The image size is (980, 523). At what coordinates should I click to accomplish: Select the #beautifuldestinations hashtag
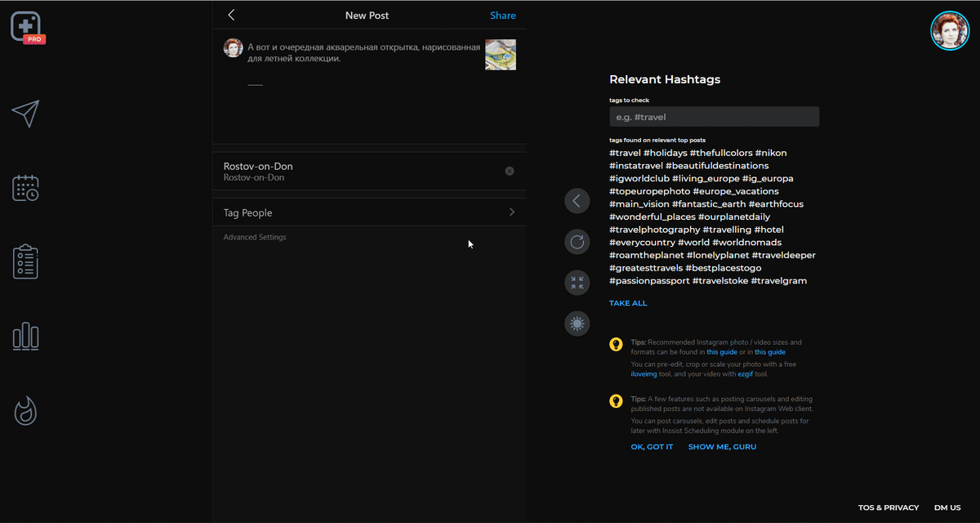pyautogui.click(x=717, y=166)
